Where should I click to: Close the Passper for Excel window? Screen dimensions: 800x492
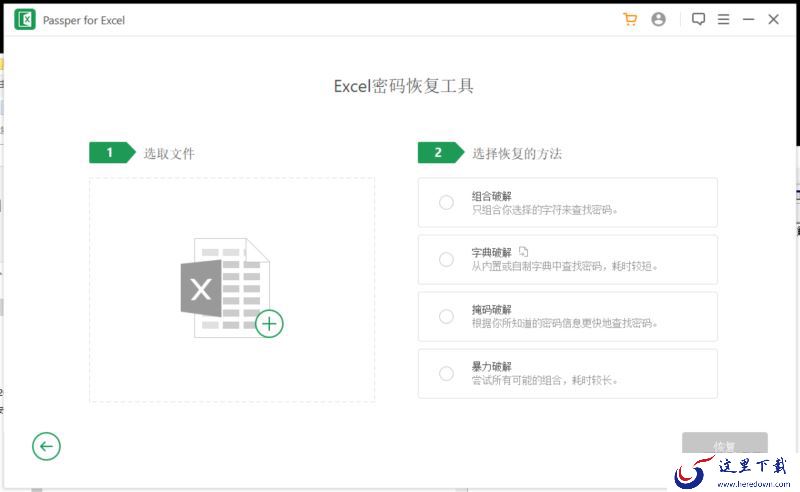773,19
